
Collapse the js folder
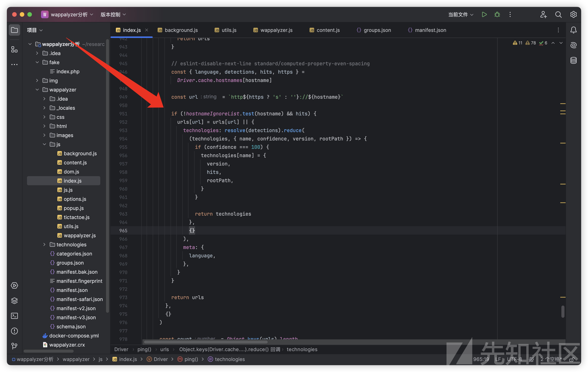(44, 144)
